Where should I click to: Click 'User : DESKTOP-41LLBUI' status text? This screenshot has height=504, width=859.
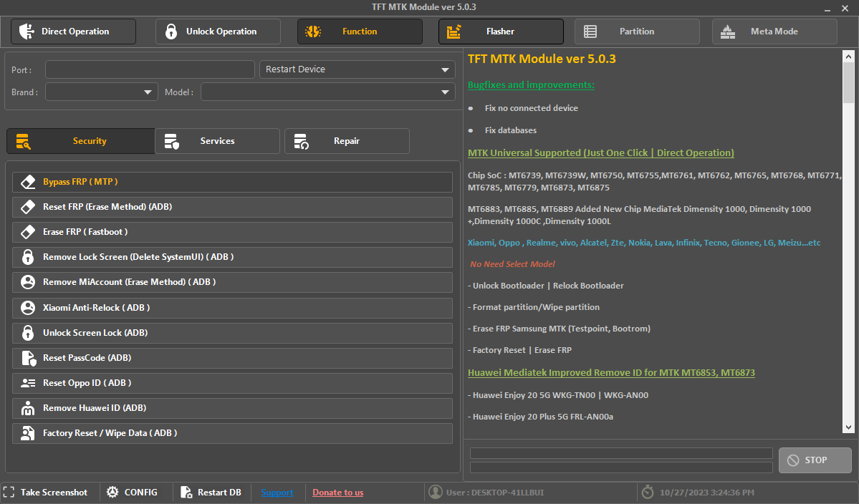point(495,493)
